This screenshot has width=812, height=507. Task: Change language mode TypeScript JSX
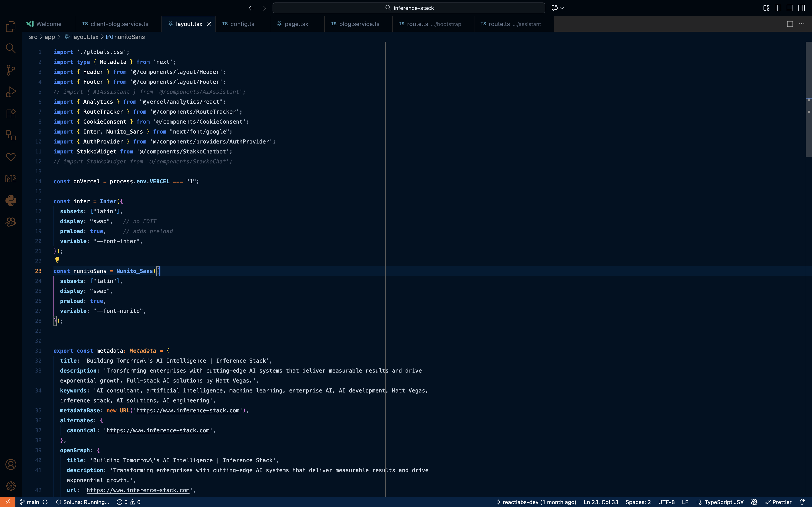[724, 502]
